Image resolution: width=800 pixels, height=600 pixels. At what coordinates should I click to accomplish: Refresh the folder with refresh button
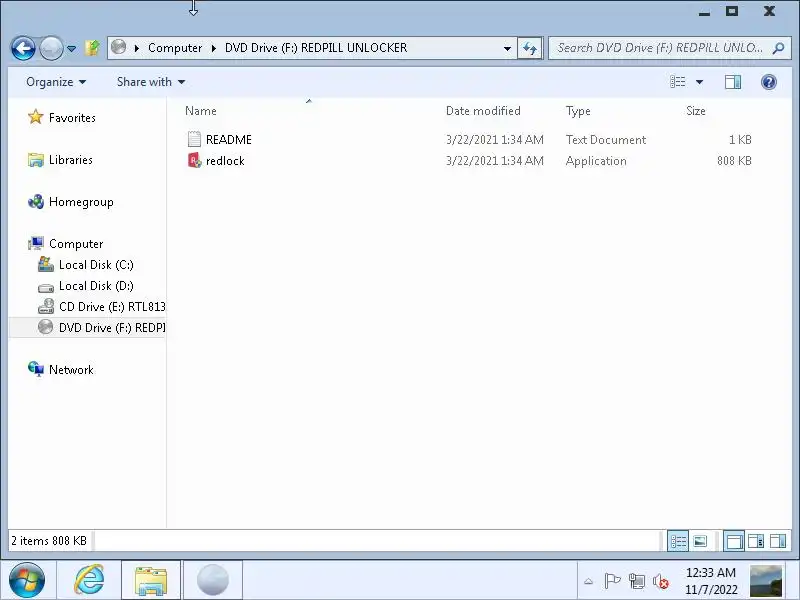(x=530, y=48)
